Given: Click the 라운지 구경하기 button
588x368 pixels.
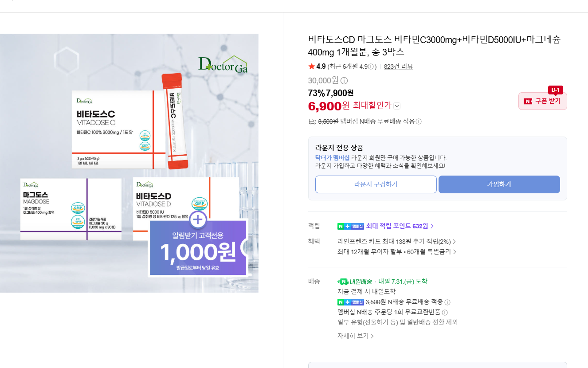Looking at the screenshot, I should [x=376, y=184].
